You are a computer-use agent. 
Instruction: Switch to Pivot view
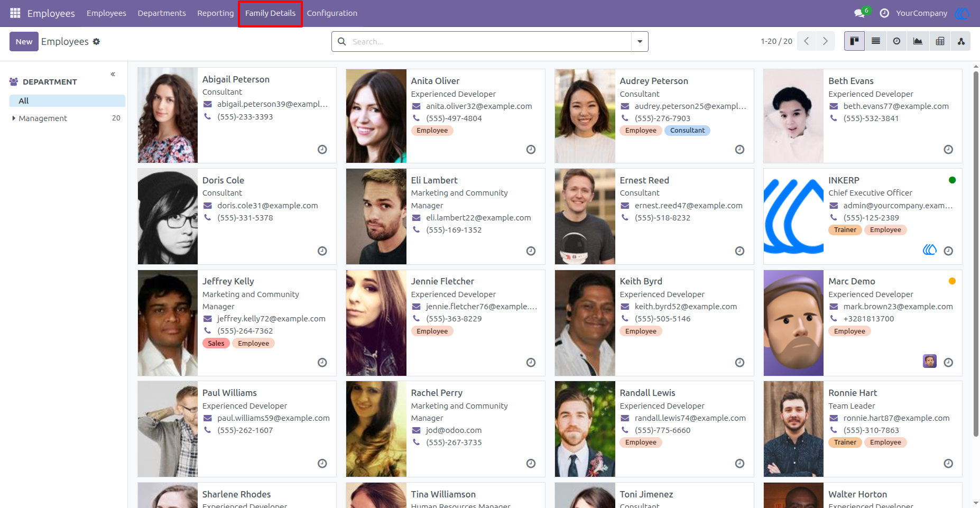coord(940,41)
